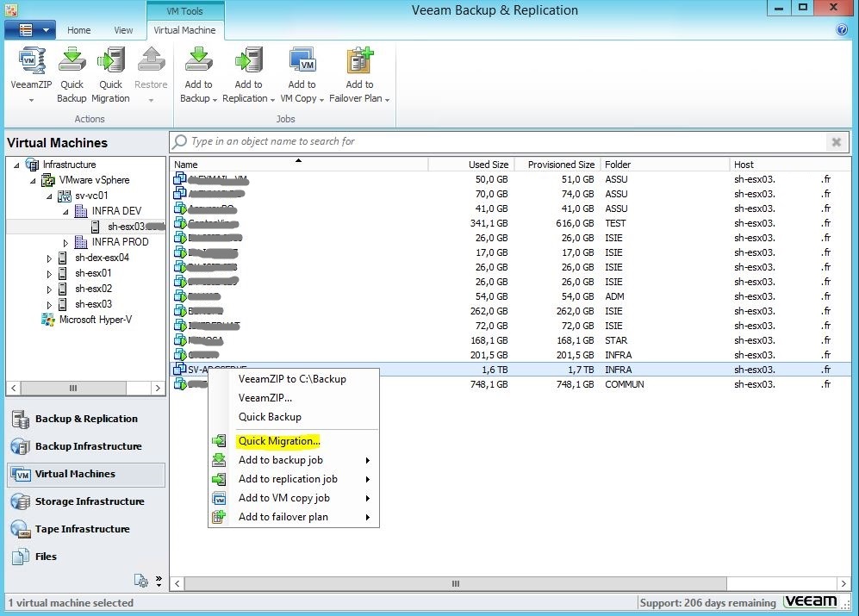The height and width of the screenshot is (616, 859).
Task: Click the Add to Backup ribbon icon
Action: pyautogui.click(x=198, y=61)
